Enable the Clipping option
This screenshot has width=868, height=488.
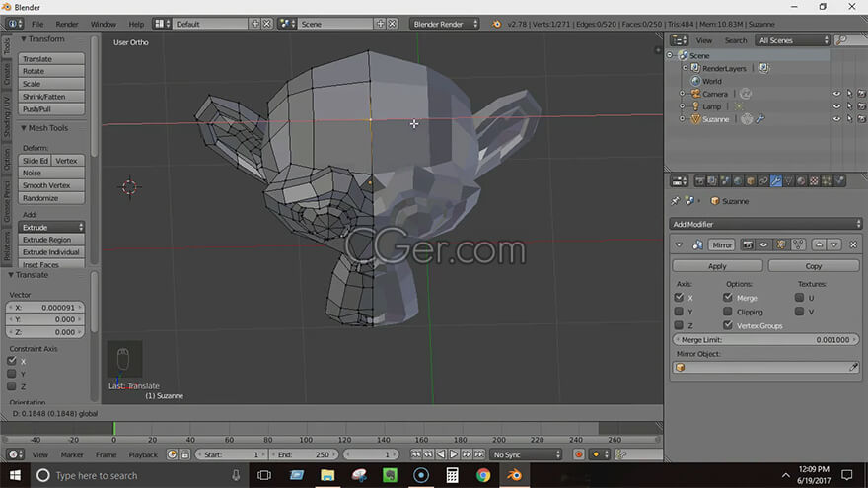(727, 311)
